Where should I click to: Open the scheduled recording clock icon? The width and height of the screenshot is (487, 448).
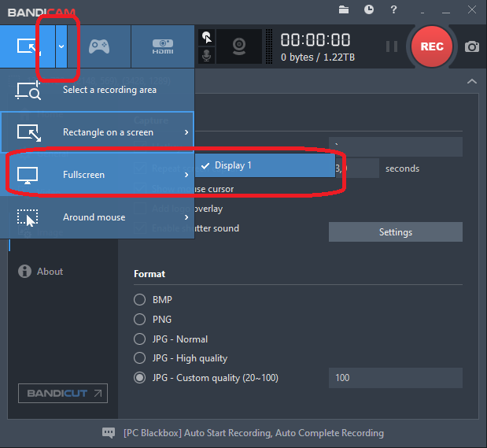point(369,9)
